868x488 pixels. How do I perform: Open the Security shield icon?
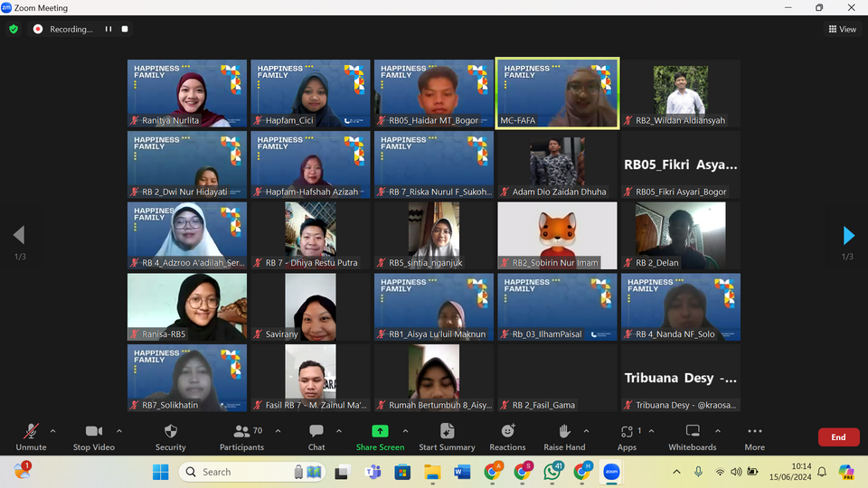170,432
